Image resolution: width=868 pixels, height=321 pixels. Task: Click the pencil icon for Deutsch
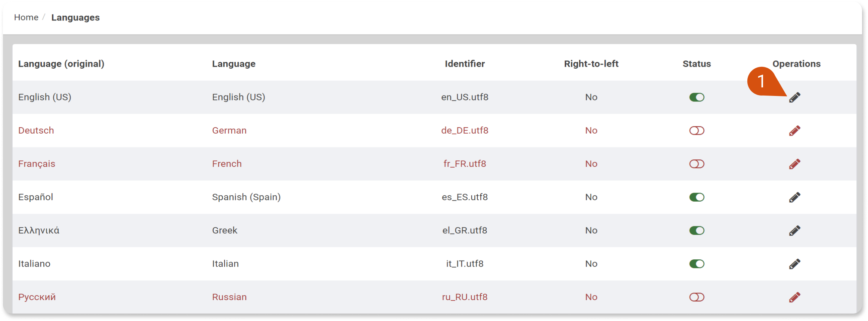click(794, 131)
